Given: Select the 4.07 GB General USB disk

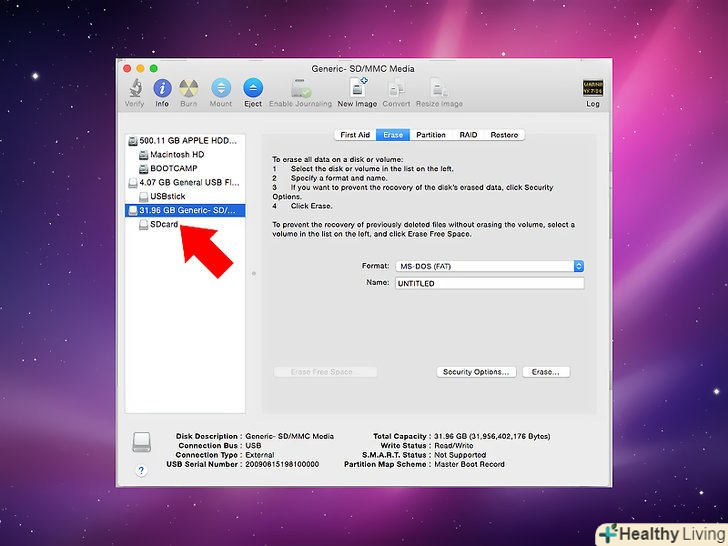Looking at the screenshot, I should pyautogui.click(x=185, y=182).
